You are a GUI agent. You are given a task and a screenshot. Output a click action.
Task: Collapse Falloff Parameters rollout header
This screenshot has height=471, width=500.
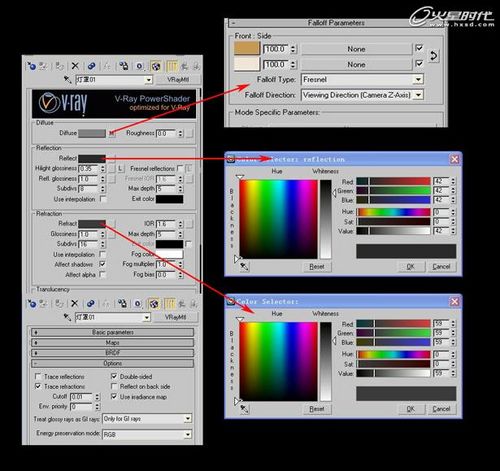click(x=336, y=23)
